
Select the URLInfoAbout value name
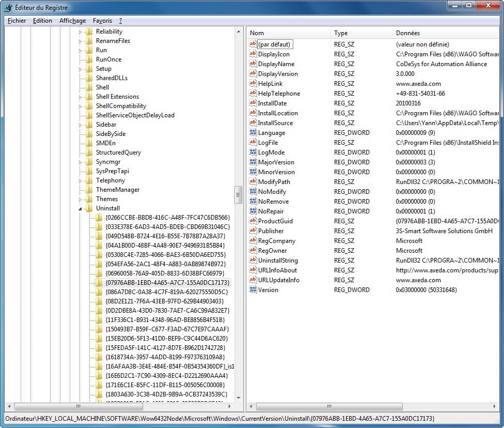point(278,270)
